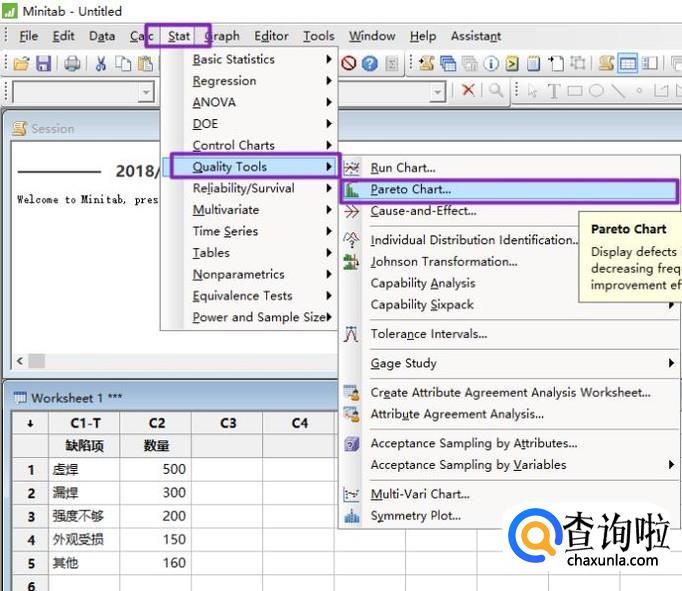Select the Nonparametrics menu item

(x=249, y=274)
